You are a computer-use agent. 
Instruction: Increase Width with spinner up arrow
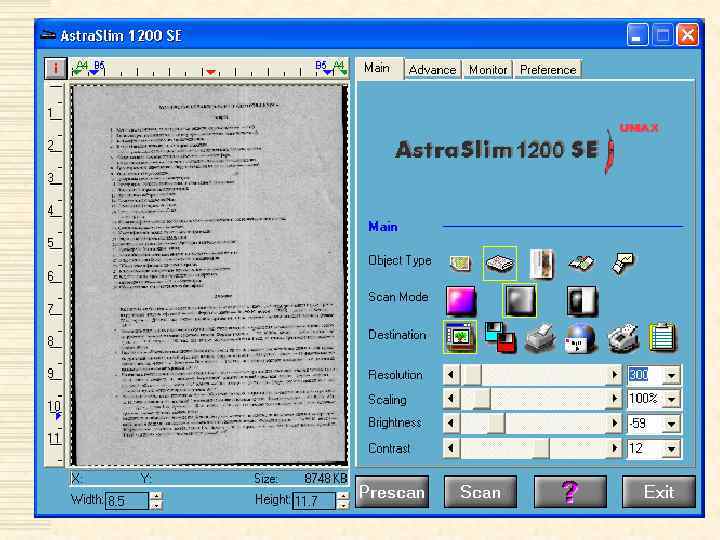click(x=156, y=496)
